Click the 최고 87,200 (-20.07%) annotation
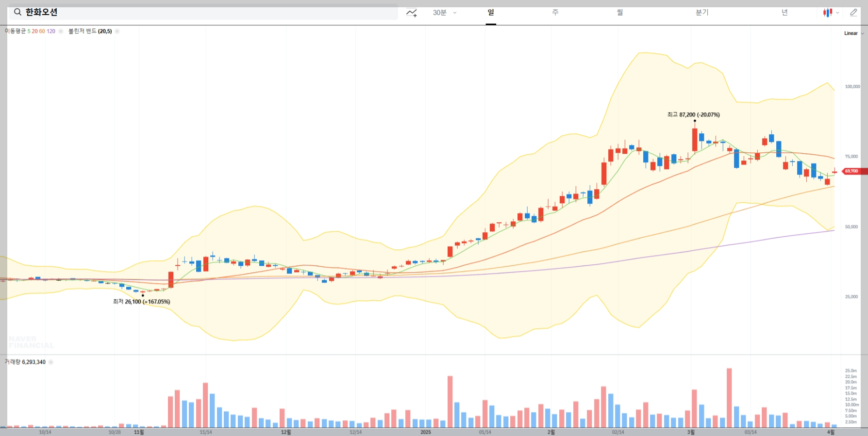 coord(694,114)
